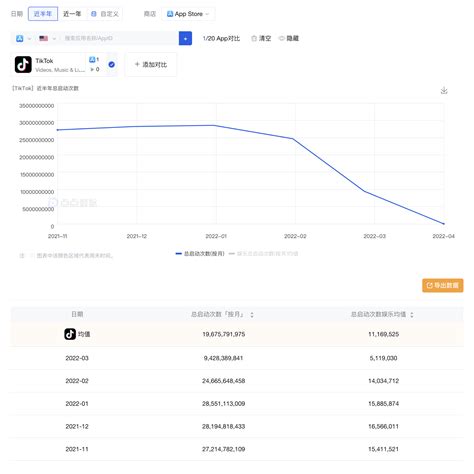Click value 28,551,113,009 in table
474x474 pixels.
224,403
